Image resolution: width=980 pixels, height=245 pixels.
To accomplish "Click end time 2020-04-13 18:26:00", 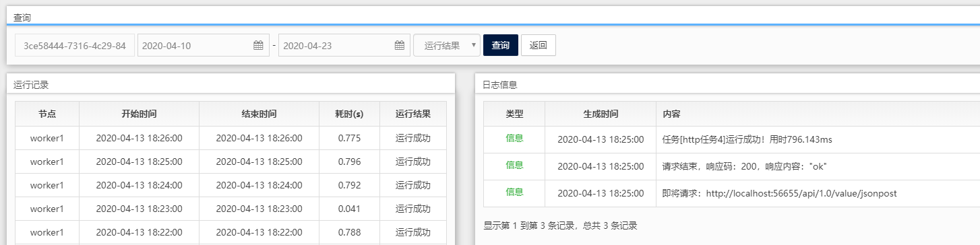I will pos(259,138).
